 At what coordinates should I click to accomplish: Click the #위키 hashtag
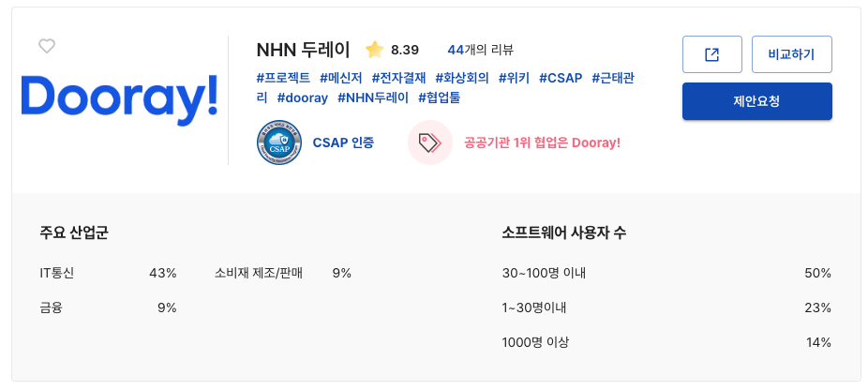tap(514, 77)
